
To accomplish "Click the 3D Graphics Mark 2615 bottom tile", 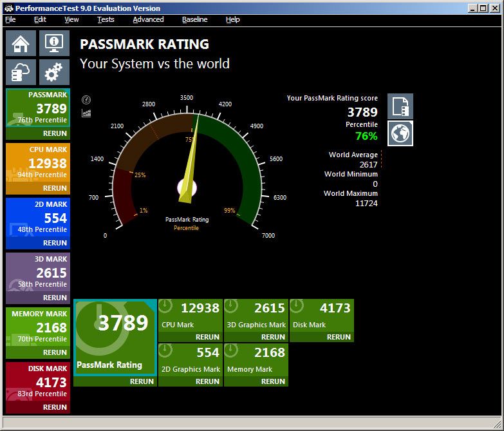I will pyautogui.click(x=256, y=315).
